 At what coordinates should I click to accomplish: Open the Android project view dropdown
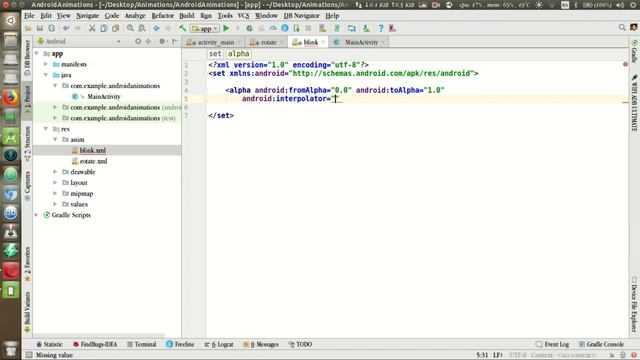pos(79,41)
